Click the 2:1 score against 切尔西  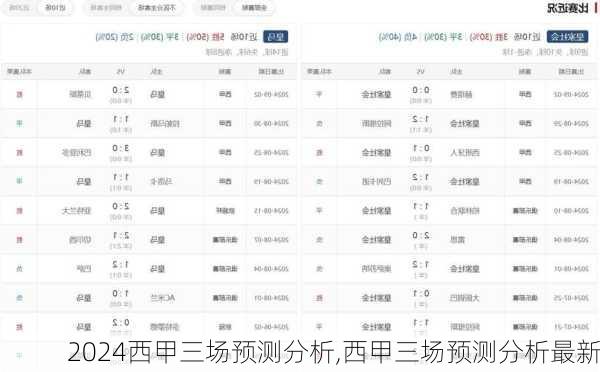pos(121,235)
